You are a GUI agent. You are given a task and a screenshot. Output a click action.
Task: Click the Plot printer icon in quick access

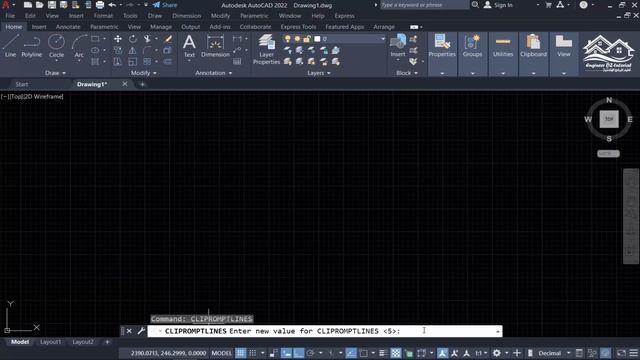100,5
